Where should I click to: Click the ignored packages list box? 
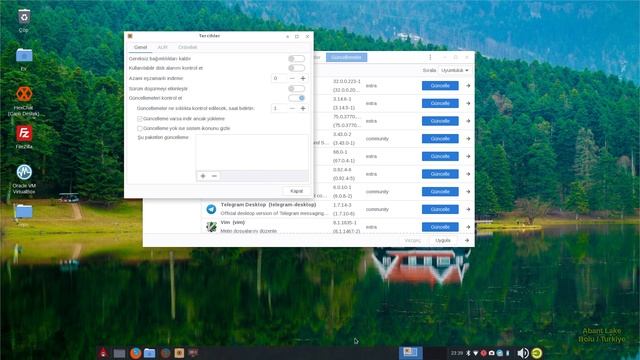252,153
